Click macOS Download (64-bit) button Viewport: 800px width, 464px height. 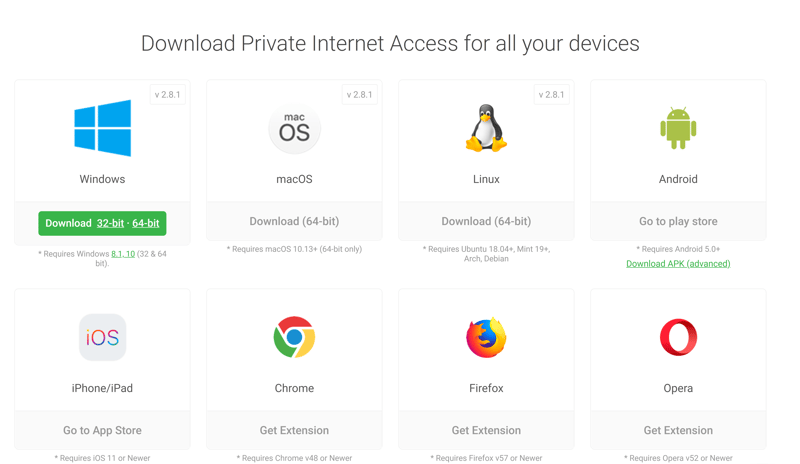294,221
